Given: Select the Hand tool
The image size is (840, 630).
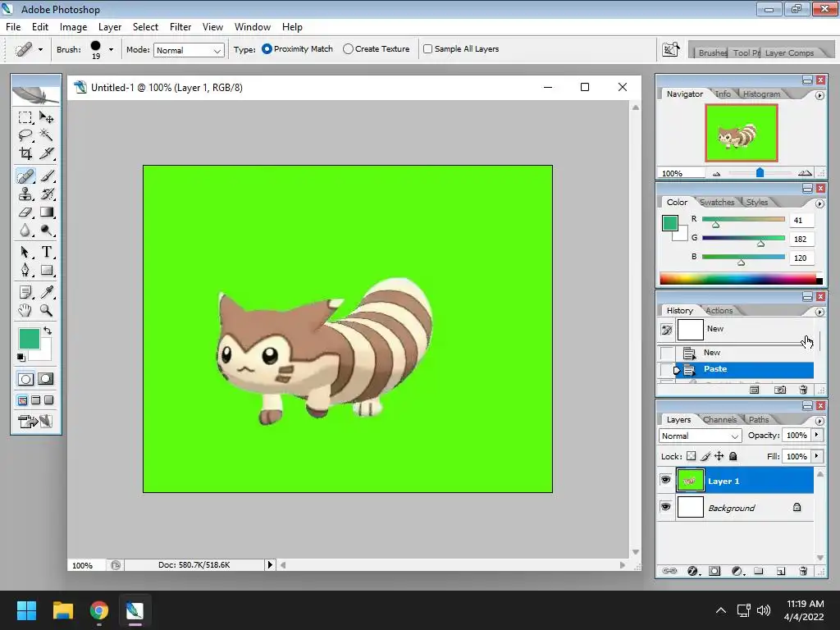Looking at the screenshot, I should click(25, 310).
